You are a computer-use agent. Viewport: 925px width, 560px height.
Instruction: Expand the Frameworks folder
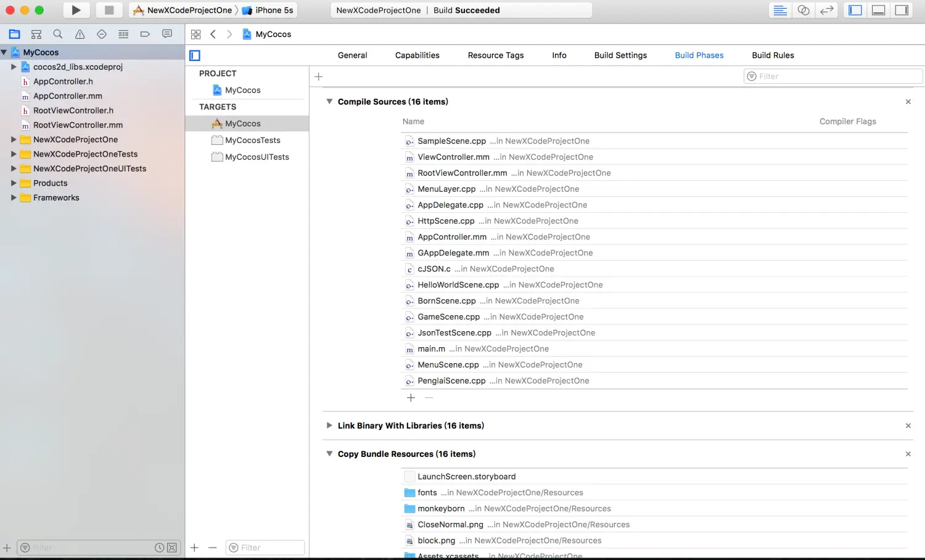point(14,197)
